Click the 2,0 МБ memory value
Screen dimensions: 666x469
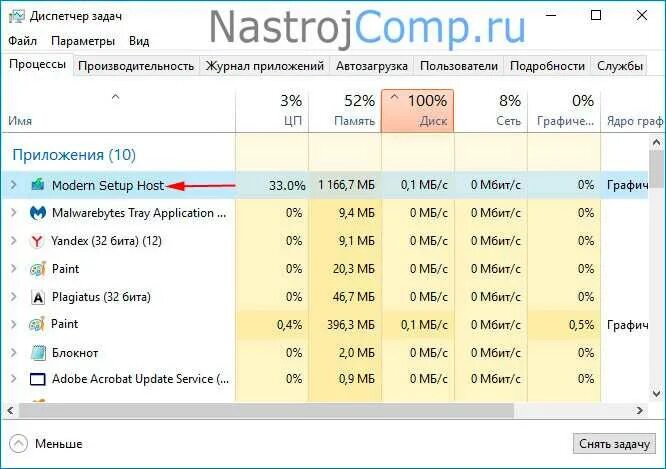point(357,353)
